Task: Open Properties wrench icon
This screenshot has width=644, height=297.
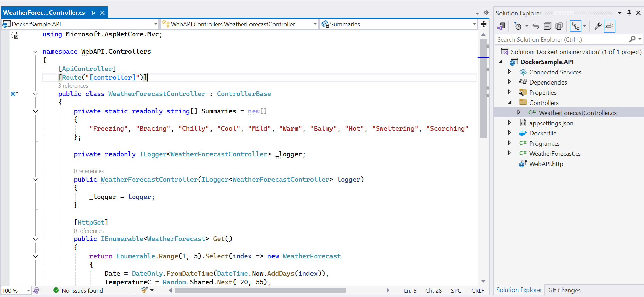Action: point(598,26)
